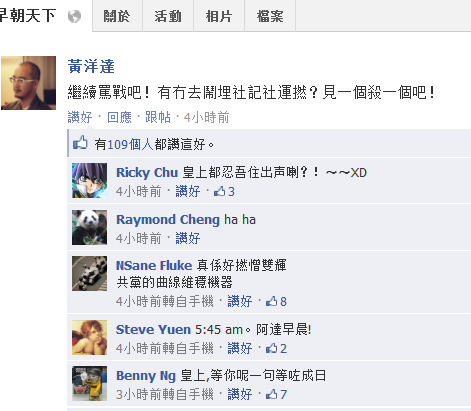Screen dimensions: 471x411
Task: Click thumbs-up icon next to 109個人 likes
Action: [x=80, y=143]
